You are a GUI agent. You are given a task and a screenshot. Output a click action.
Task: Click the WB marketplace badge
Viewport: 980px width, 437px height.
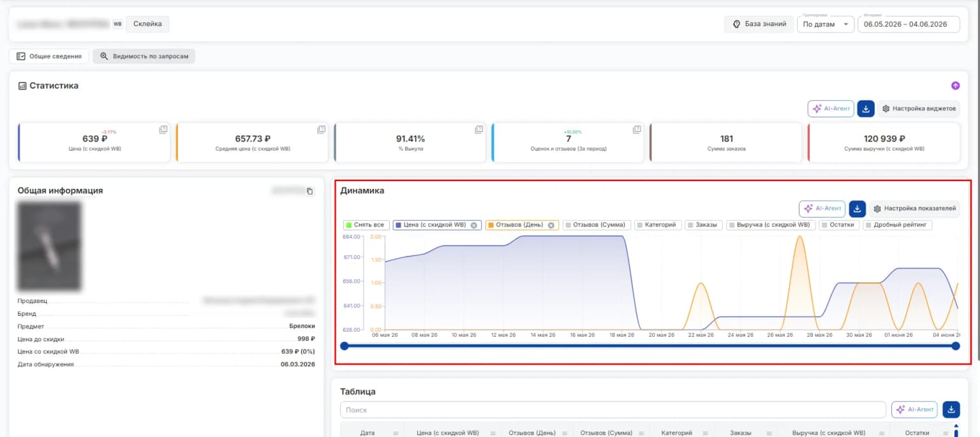tap(117, 24)
